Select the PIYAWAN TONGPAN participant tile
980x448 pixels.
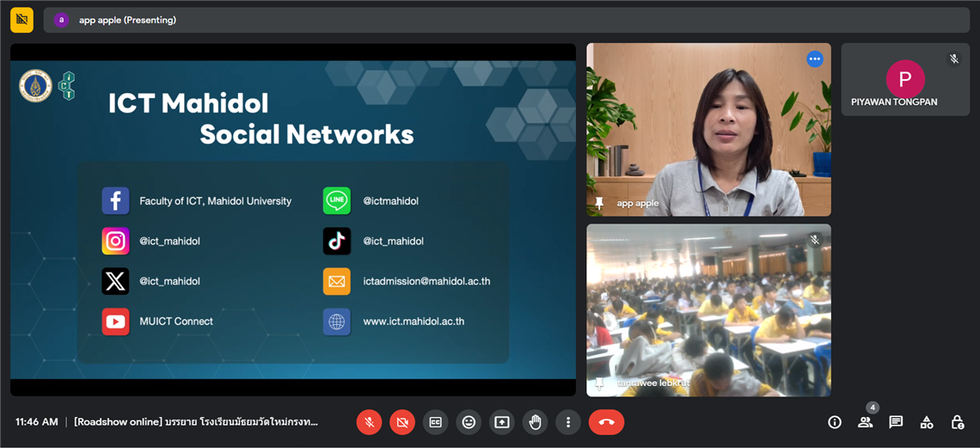pyautogui.click(x=904, y=80)
